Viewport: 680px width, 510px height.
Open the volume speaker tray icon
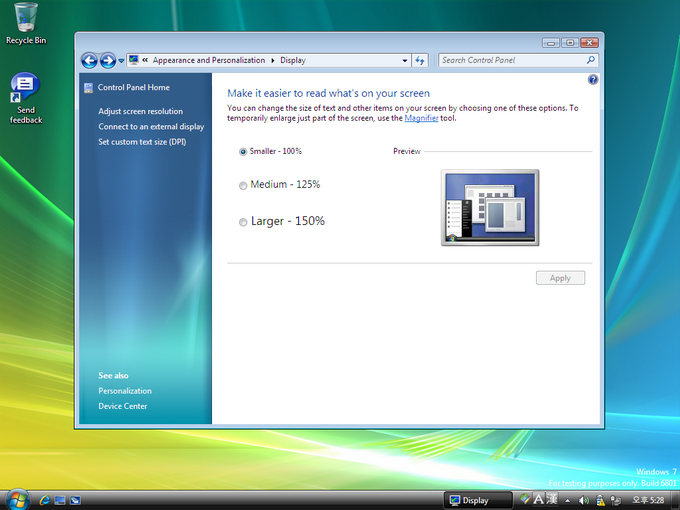[x=584, y=501]
